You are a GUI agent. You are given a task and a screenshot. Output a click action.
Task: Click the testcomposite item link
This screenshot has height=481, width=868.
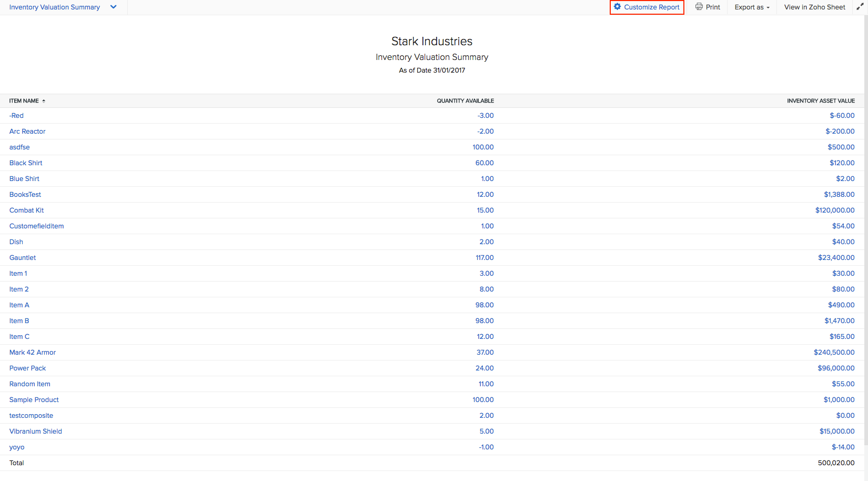(31, 416)
